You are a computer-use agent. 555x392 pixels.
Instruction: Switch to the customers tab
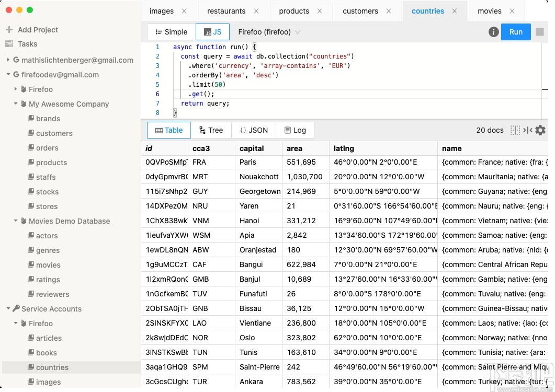click(360, 11)
